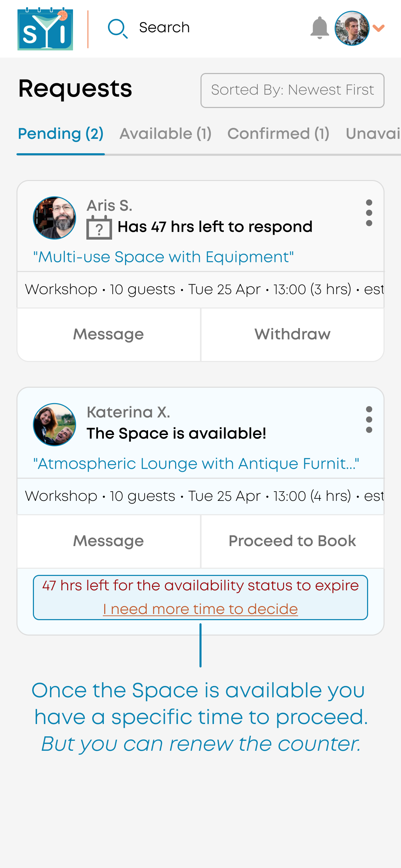Screen dimensions: 401x868
Task: Open three-dot menu on Katerina X. request
Action: pyautogui.click(x=369, y=420)
